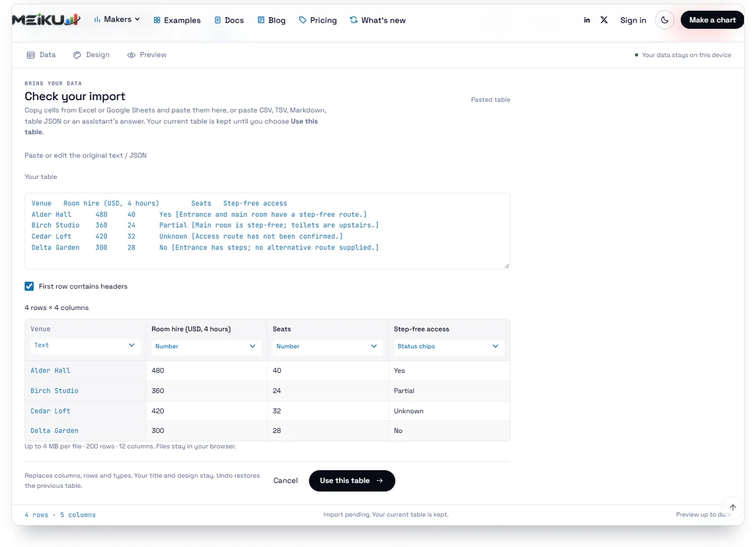This screenshot has width=756, height=547.
Task: Click the Birch Studio cell
Action: [86, 391]
